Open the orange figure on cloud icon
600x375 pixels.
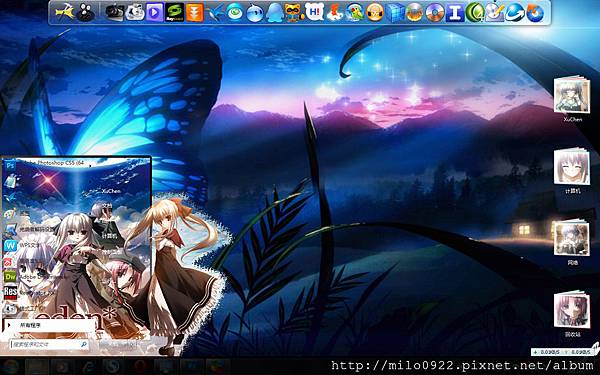335,12
